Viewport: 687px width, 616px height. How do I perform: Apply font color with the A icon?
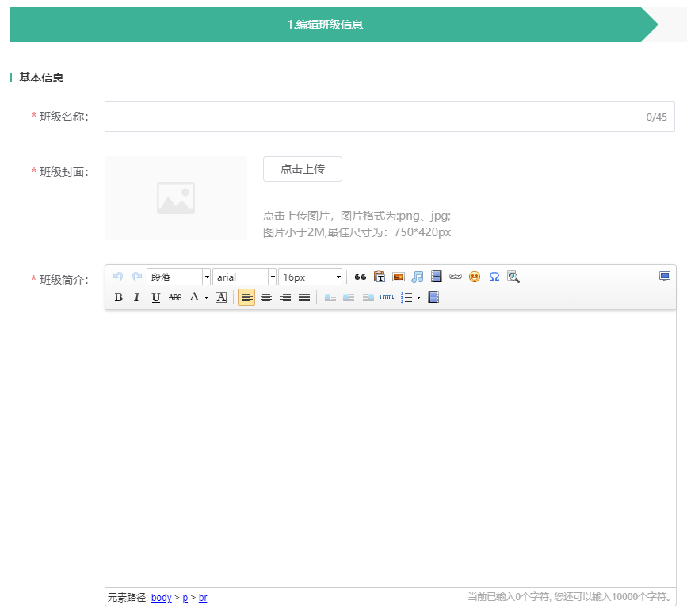[x=194, y=297]
